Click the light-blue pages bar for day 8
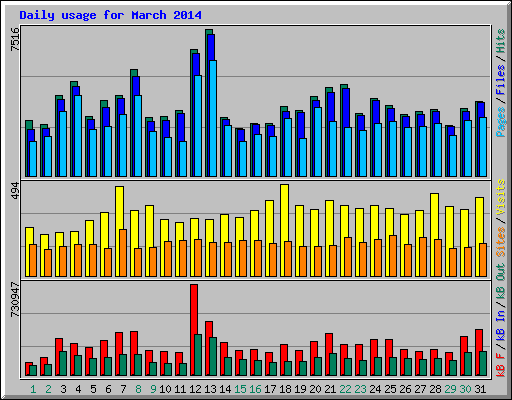The width and height of the screenshot is (512, 400). click(x=138, y=136)
